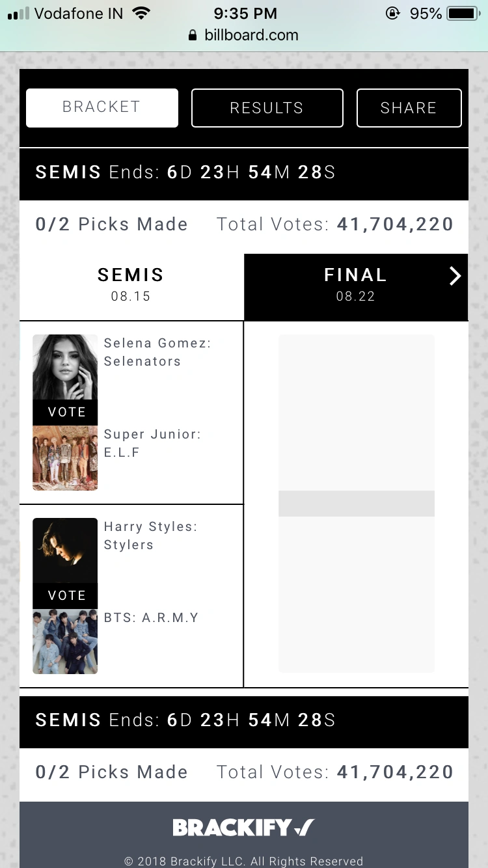Open the RESULTS view
488x868 pixels.
point(267,108)
